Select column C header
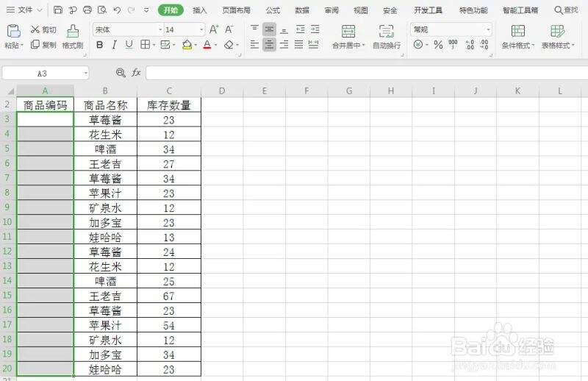588x381 pixels. click(x=169, y=91)
